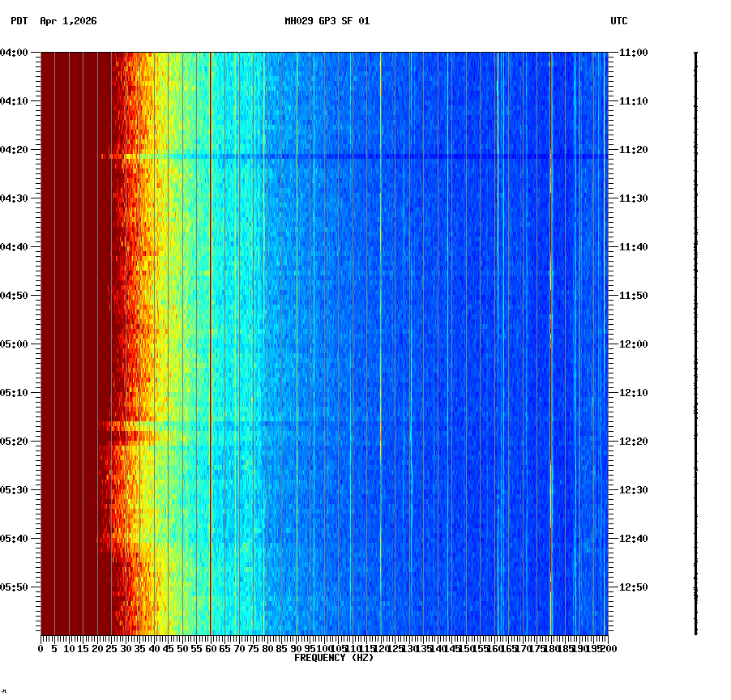The image size is (731, 700).
Task: Select the 0 Hz frequency tick label
Action: (x=39, y=648)
